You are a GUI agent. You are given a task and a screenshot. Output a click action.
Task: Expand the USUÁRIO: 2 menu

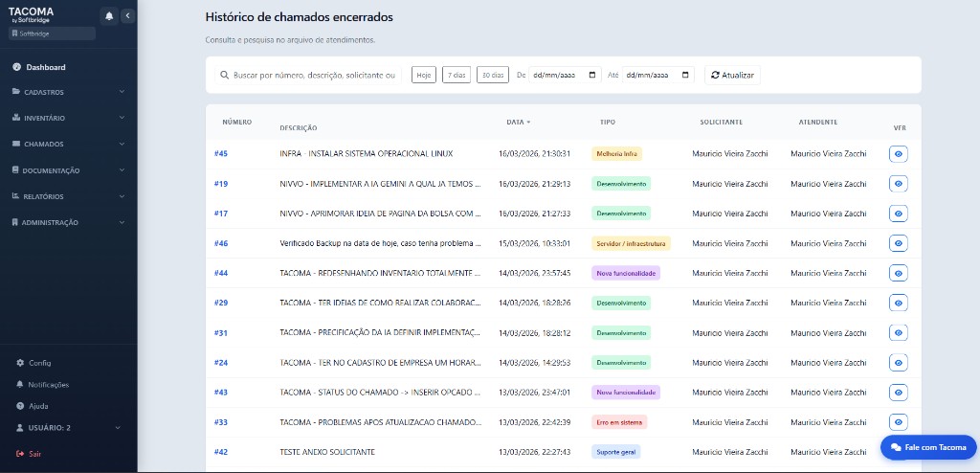pos(69,428)
